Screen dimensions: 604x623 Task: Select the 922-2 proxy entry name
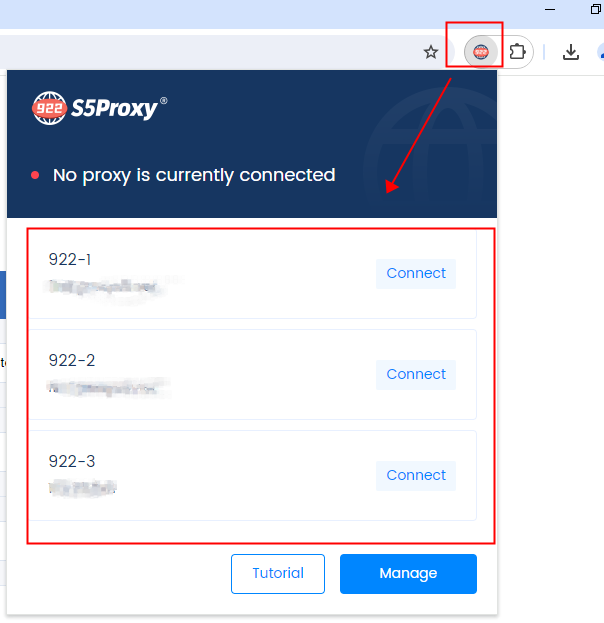tap(72, 360)
